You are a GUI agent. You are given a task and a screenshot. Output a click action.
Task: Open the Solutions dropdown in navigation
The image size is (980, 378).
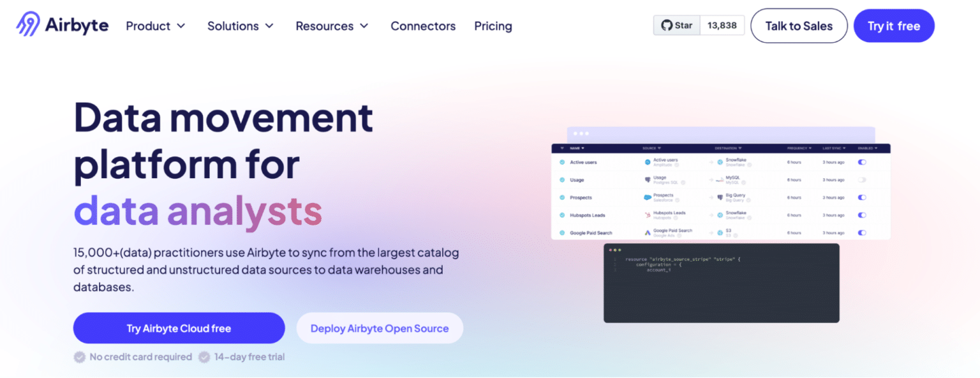[241, 26]
